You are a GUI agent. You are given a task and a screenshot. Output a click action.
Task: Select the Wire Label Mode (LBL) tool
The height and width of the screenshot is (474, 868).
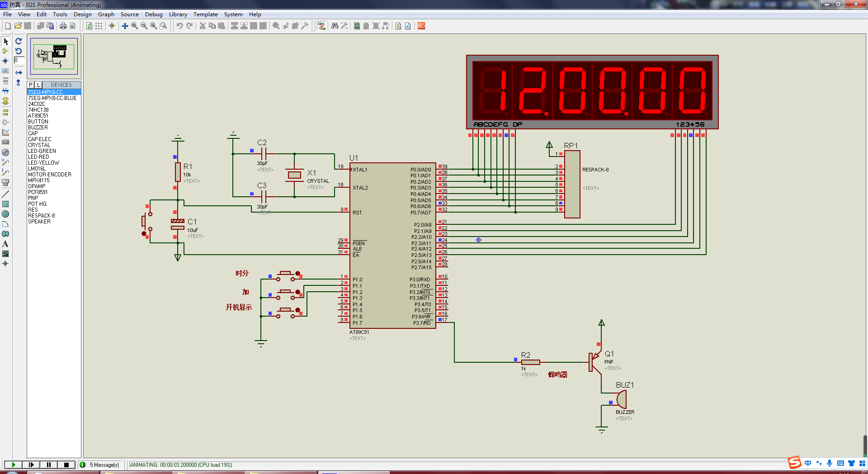[5, 71]
